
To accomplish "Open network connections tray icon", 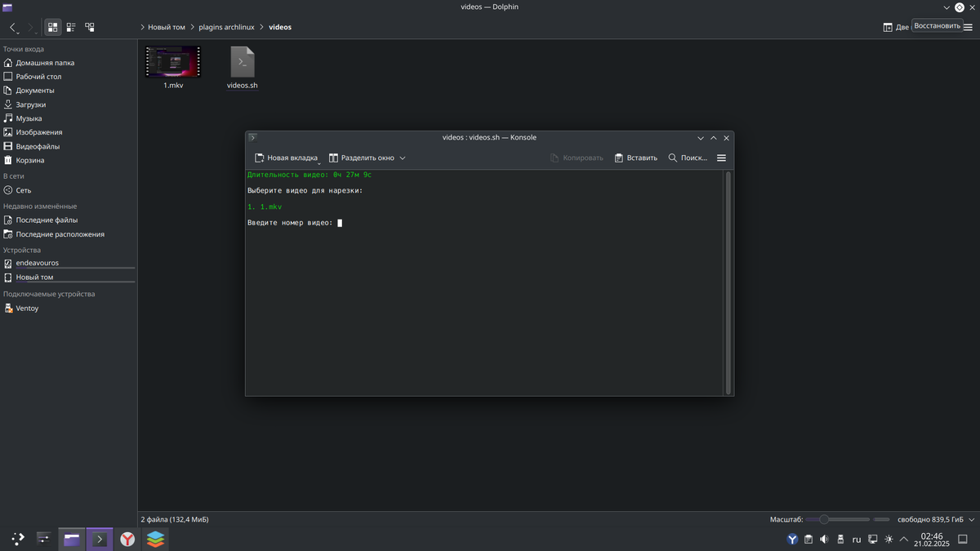I will pos(873,540).
